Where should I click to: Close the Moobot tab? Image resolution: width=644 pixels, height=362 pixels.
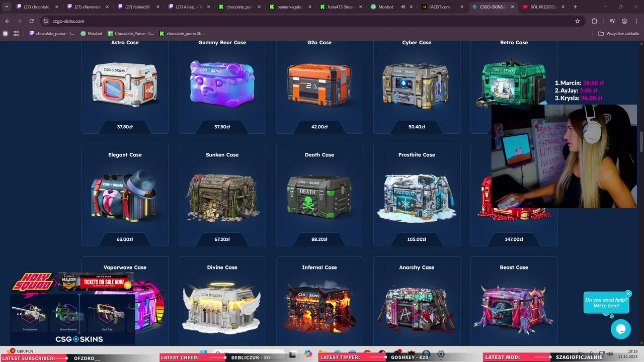(x=411, y=7)
